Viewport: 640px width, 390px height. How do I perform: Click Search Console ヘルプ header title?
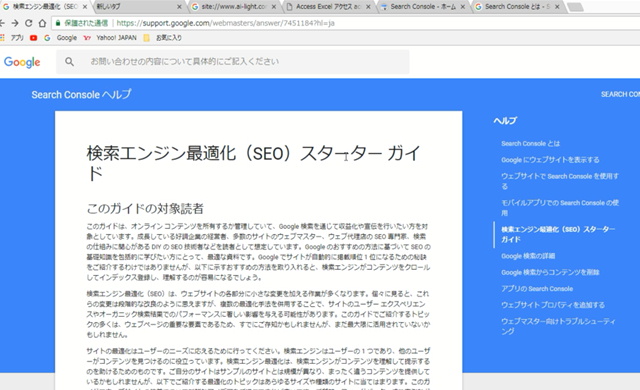coord(81,95)
